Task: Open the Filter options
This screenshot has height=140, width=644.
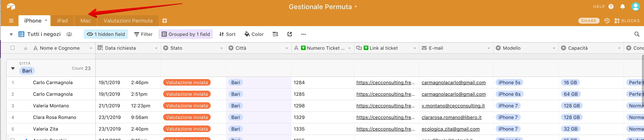Action: pyautogui.click(x=143, y=34)
